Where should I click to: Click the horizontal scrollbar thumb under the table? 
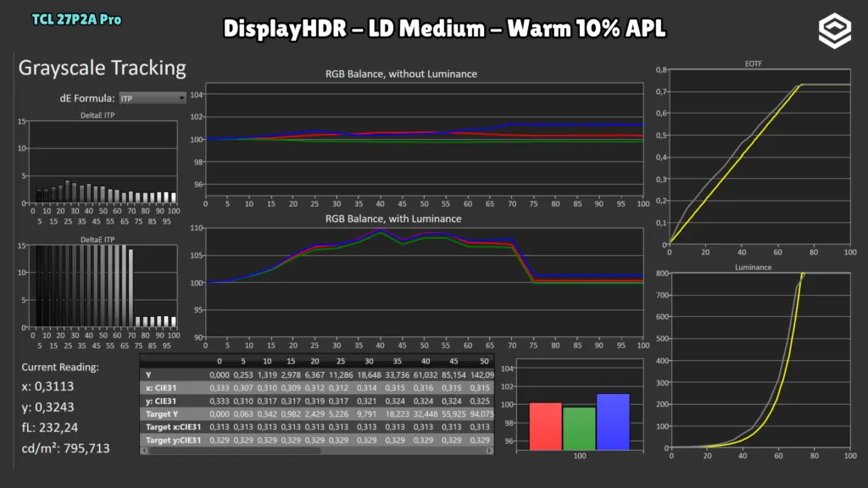point(235,451)
